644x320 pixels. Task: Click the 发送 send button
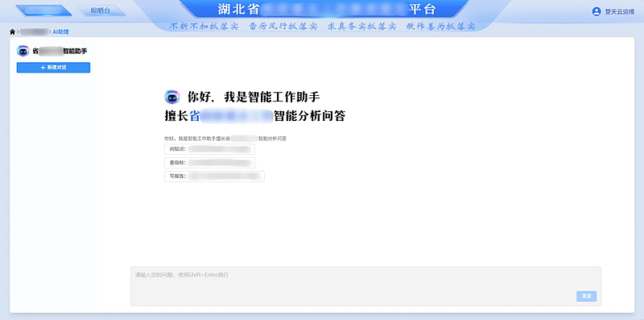(587, 296)
